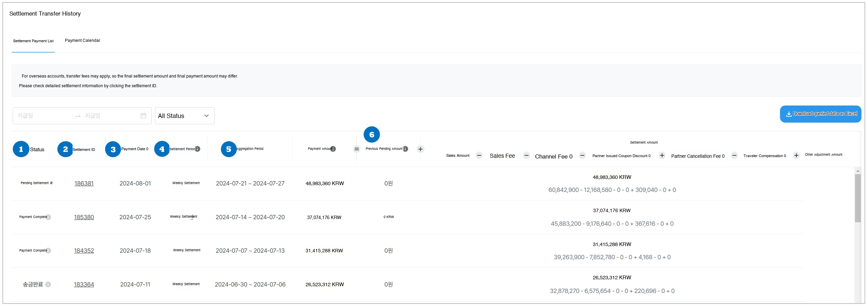
Task: Open settlement ID 186381 details
Action: (x=84, y=183)
